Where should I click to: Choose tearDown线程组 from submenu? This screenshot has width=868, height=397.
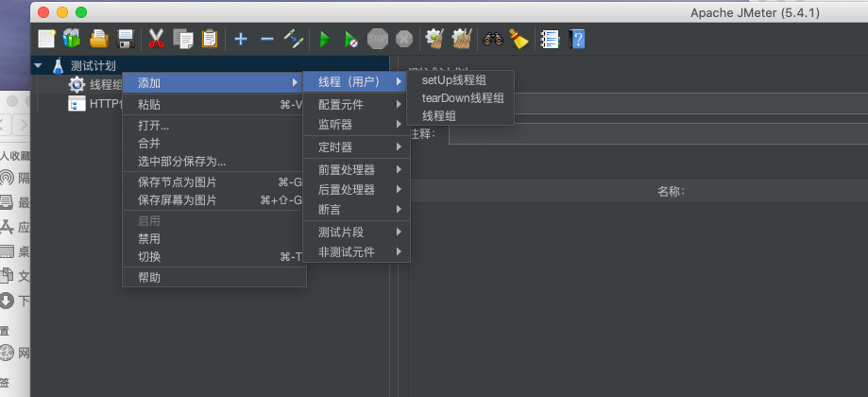[x=460, y=98]
